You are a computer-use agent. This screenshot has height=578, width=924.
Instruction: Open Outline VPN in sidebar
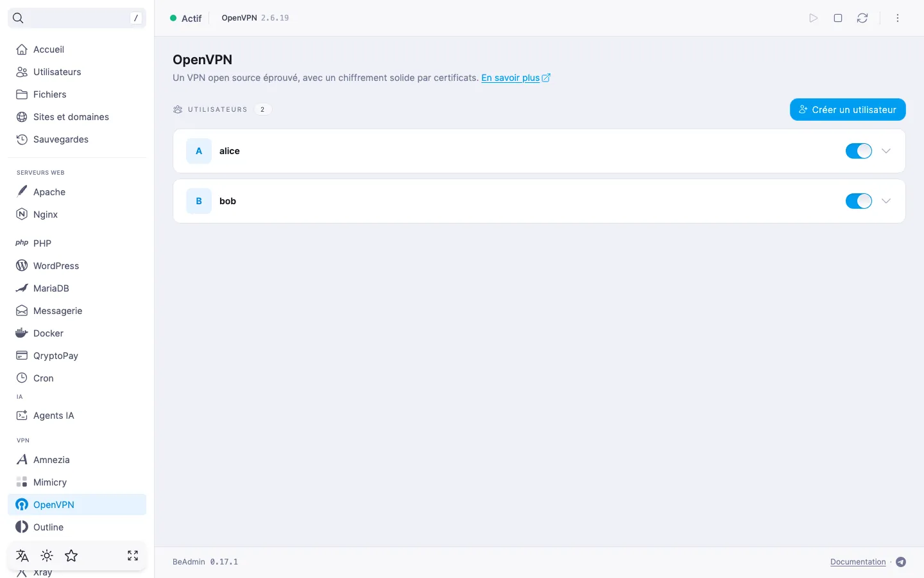tap(77, 527)
